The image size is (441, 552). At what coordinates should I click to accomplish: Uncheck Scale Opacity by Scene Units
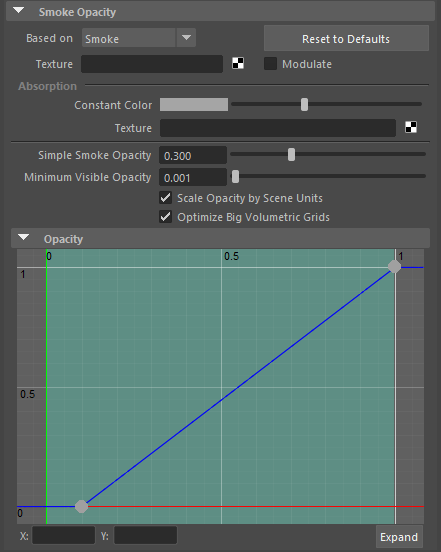[x=165, y=198]
